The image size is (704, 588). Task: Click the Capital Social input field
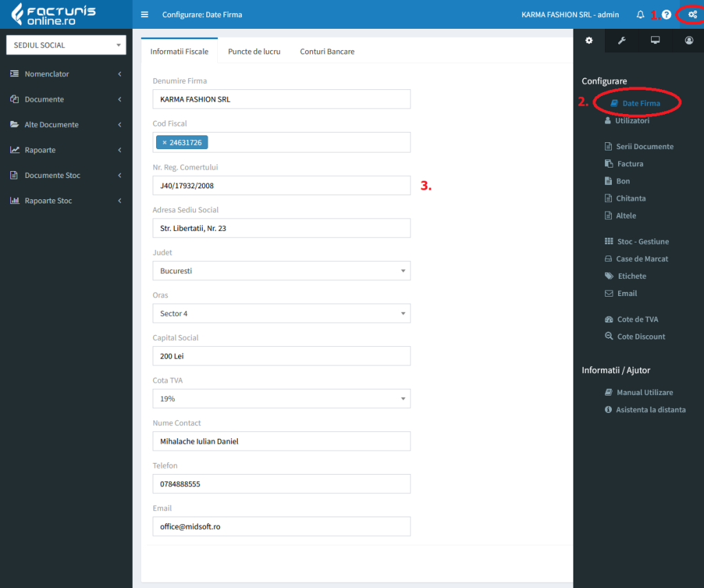click(281, 356)
